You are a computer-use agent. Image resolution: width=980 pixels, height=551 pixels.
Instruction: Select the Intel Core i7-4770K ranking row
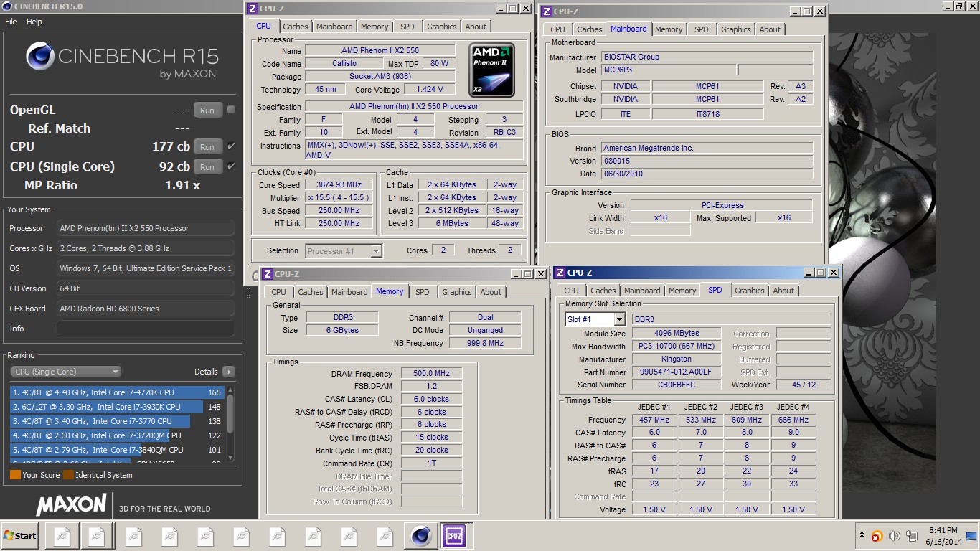pos(118,392)
